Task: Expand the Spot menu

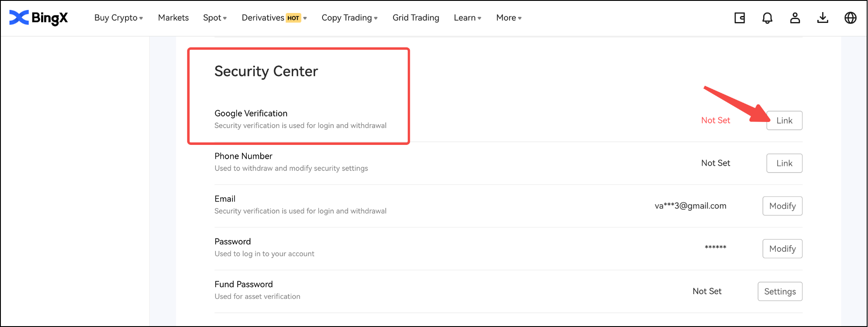Action: click(215, 18)
